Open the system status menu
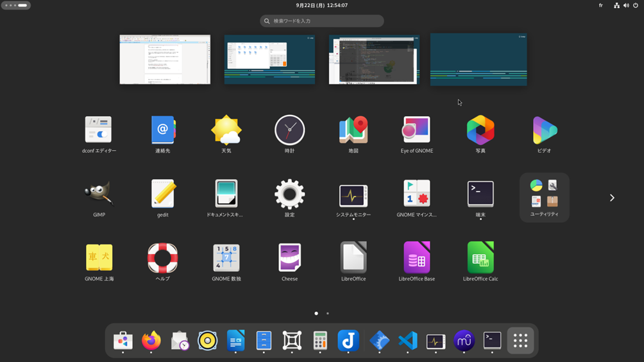Viewport: 644px width, 362px height. tap(626, 5)
